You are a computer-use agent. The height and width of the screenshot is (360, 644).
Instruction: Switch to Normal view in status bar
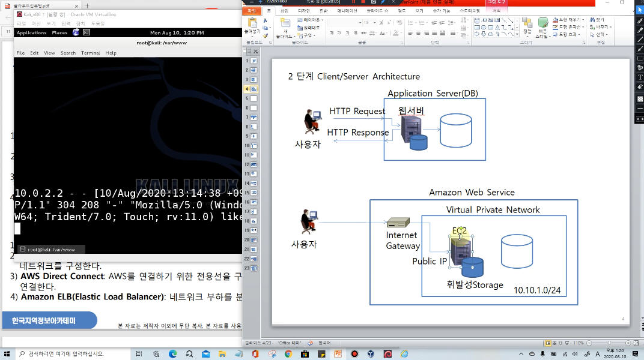click(x=548, y=343)
